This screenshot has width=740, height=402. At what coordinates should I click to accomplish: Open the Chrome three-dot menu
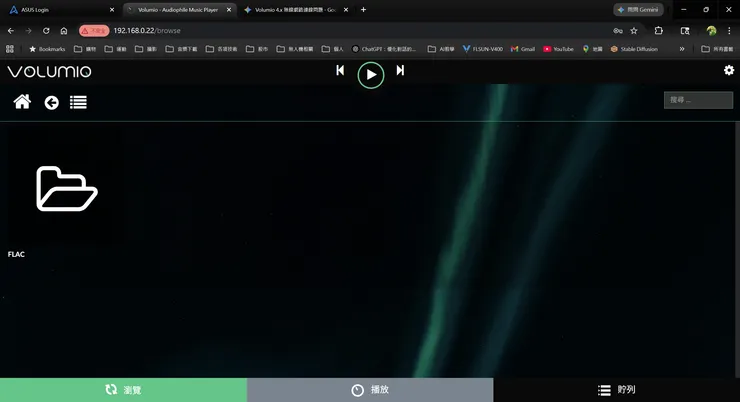pyautogui.click(x=729, y=31)
